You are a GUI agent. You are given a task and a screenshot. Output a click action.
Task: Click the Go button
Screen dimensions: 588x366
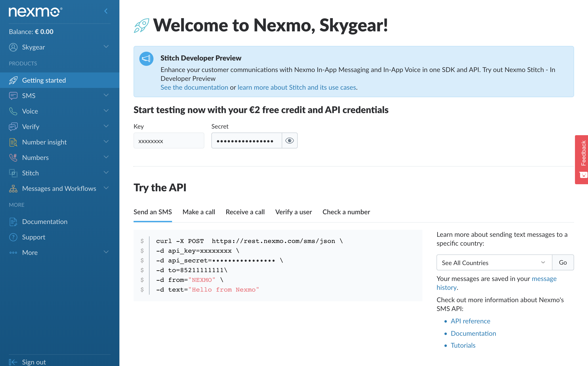(563, 263)
